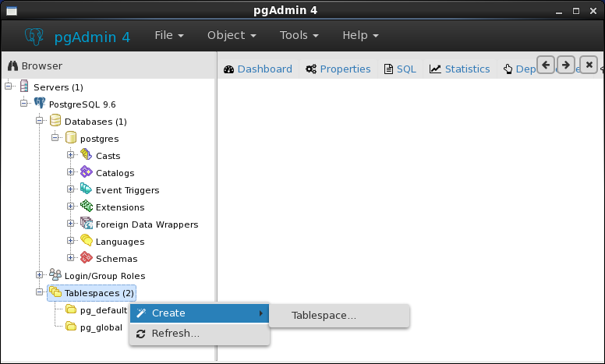The image size is (605, 364).
Task: Maximize the pgAdmin 4 window
Action: click(x=576, y=11)
